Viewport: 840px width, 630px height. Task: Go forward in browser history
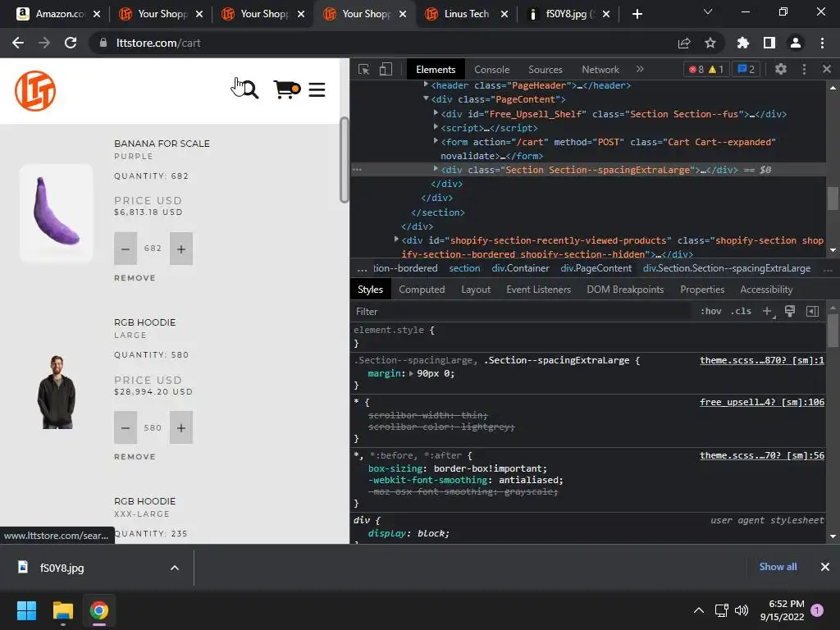(x=44, y=43)
